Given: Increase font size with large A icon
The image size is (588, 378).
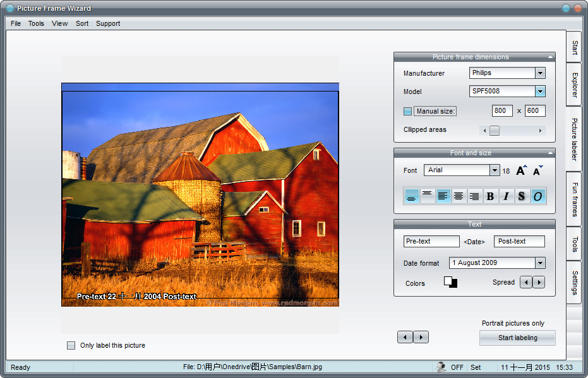Looking at the screenshot, I should pos(521,170).
